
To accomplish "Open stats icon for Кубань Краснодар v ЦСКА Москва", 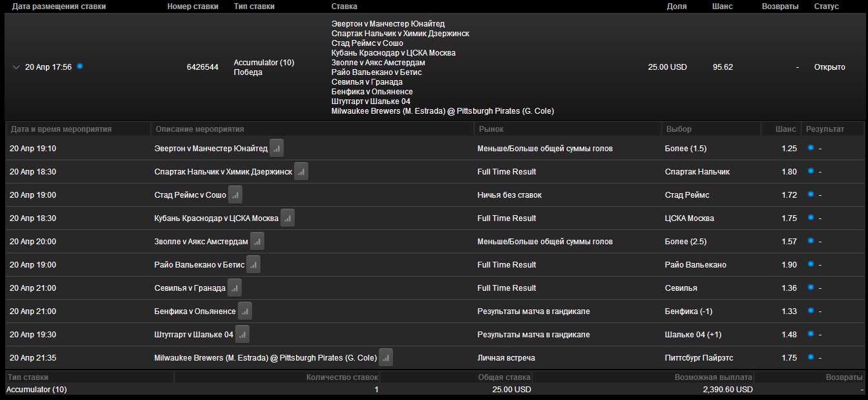I will (288, 218).
